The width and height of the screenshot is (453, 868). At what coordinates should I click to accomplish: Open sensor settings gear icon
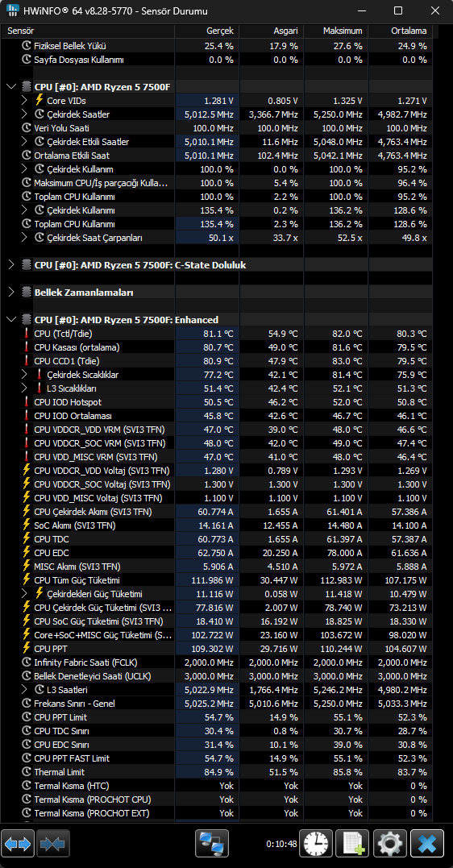(390, 843)
